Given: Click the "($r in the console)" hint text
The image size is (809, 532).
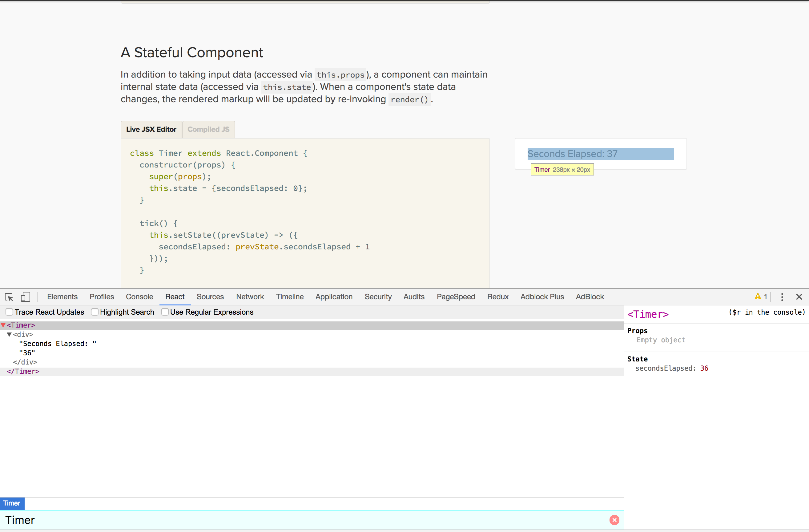Looking at the screenshot, I should 767,312.
